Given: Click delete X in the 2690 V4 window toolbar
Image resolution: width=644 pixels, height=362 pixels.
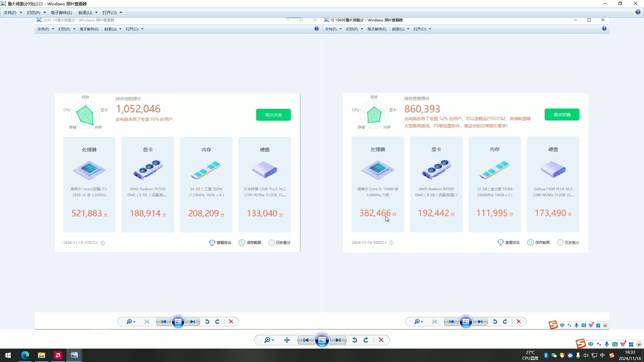Looking at the screenshot, I should pyautogui.click(x=231, y=322).
